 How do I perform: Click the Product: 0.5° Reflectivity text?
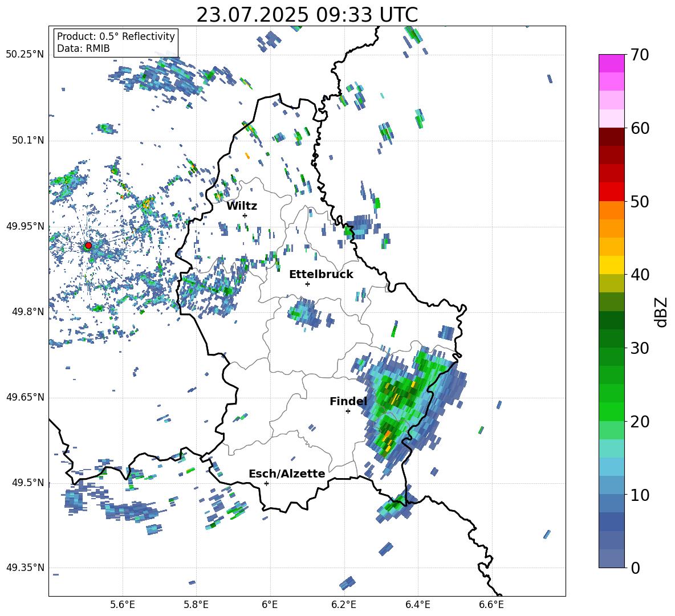coord(116,36)
